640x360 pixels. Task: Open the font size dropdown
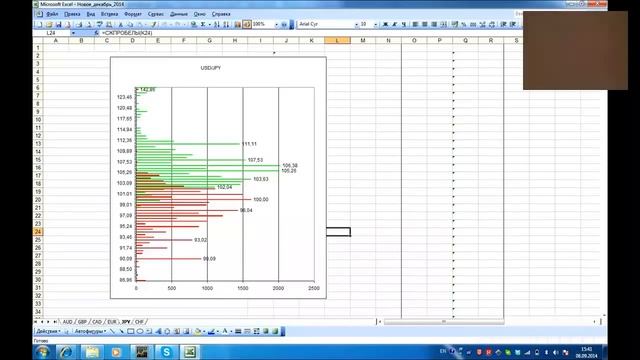tap(376, 24)
